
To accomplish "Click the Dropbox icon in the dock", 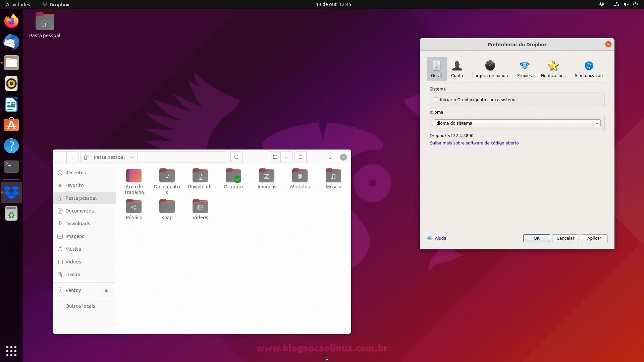I will (11, 192).
